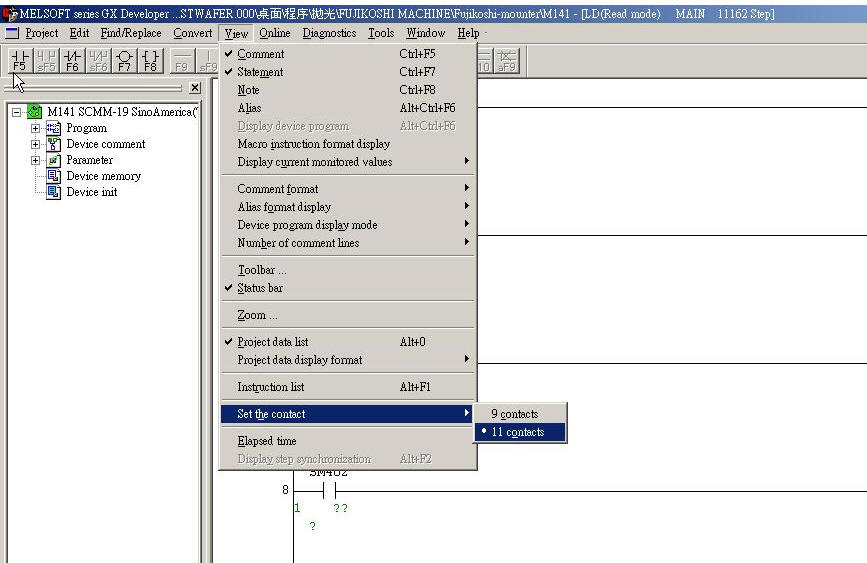The image size is (867, 563).
Task: Click the F7 coil toolbar icon
Action: (124, 61)
